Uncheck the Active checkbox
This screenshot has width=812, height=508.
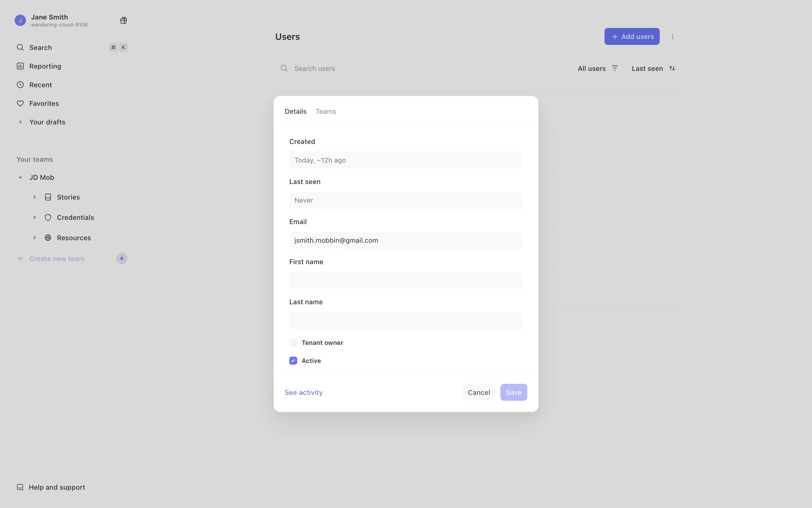point(293,361)
